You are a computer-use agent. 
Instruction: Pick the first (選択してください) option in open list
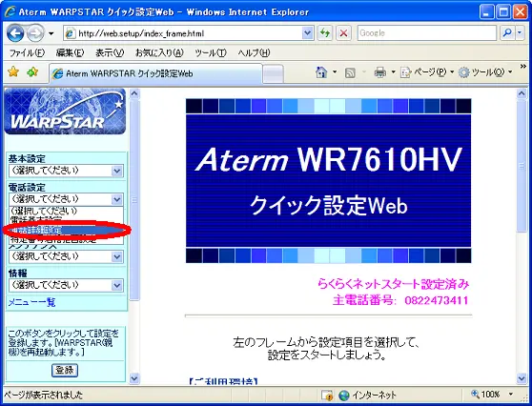pos(66,211)
